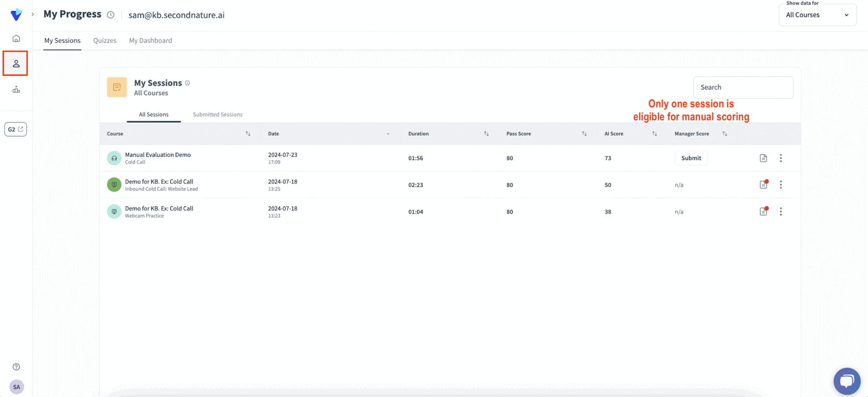The width and height of the screenshot is (868, 397).
Task: Expand the sidebar with the chevron arrow
Action: pyautogui.click(x=33, y=15)
